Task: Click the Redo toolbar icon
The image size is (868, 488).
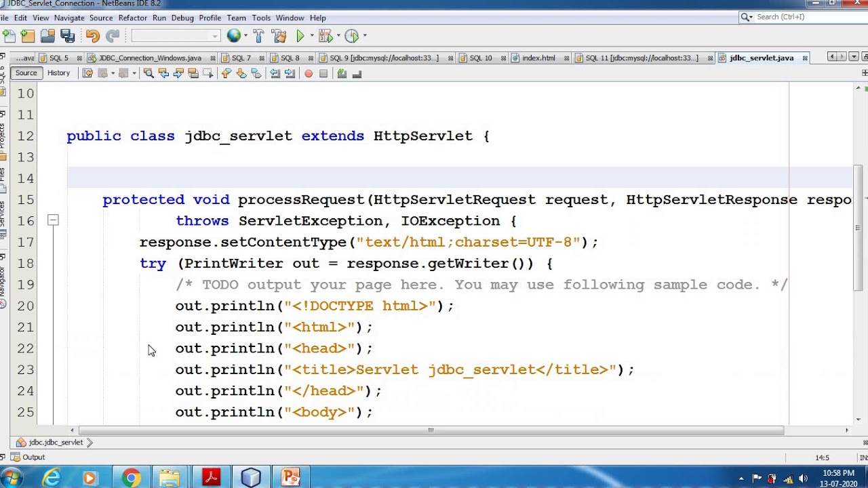Action: (113, 35)
